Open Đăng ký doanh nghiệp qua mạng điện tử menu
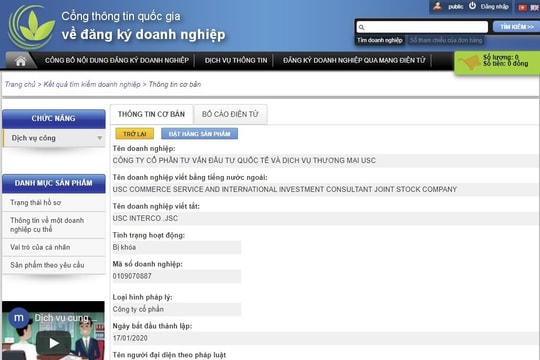The width and height of the screenshot is (540, 360). [354, 60]
